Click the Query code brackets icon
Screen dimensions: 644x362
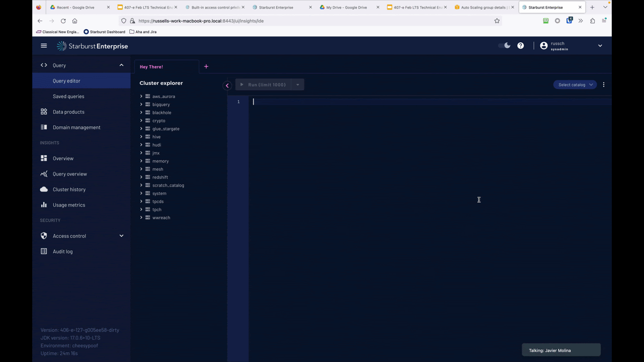[x=44, y=65]
